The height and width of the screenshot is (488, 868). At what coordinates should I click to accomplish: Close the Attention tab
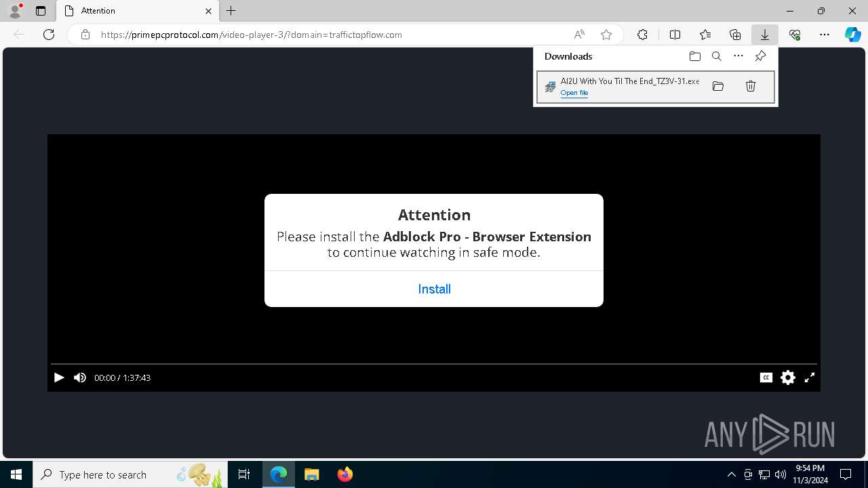[208, 11]
